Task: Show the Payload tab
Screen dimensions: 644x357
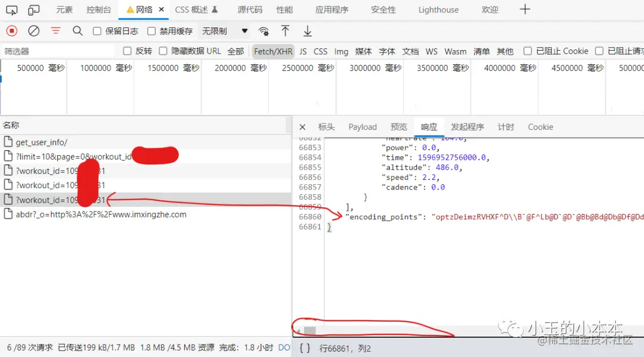Action: (x=363, y=127)
